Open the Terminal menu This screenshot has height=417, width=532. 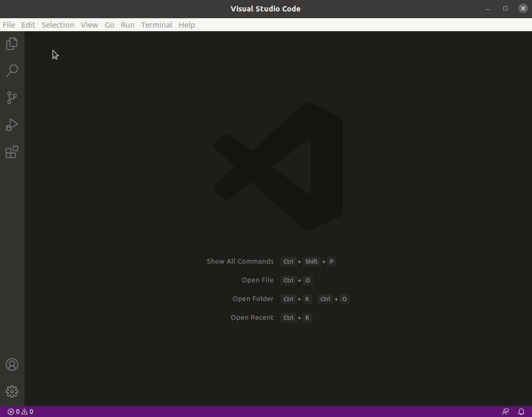tap(156, 24)
